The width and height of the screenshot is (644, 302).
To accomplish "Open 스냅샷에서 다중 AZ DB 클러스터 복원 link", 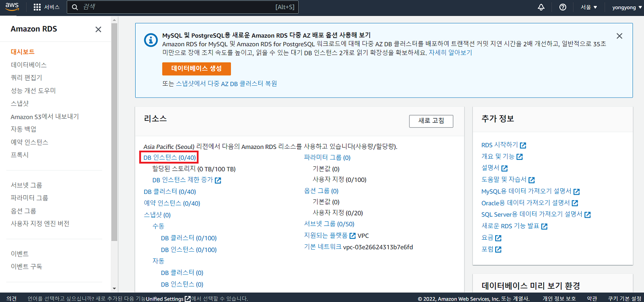I will pyautogui.click(x=226, y=83).
